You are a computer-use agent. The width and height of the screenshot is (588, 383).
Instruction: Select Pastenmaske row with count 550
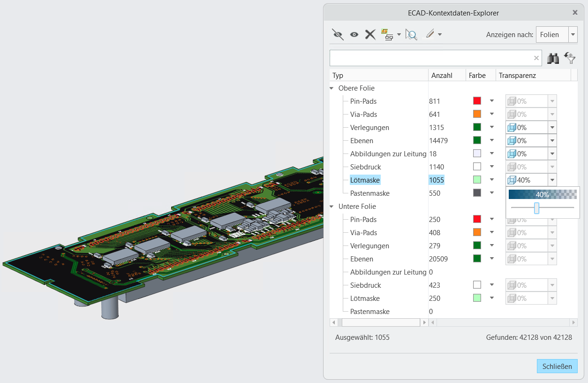point(369,193)
